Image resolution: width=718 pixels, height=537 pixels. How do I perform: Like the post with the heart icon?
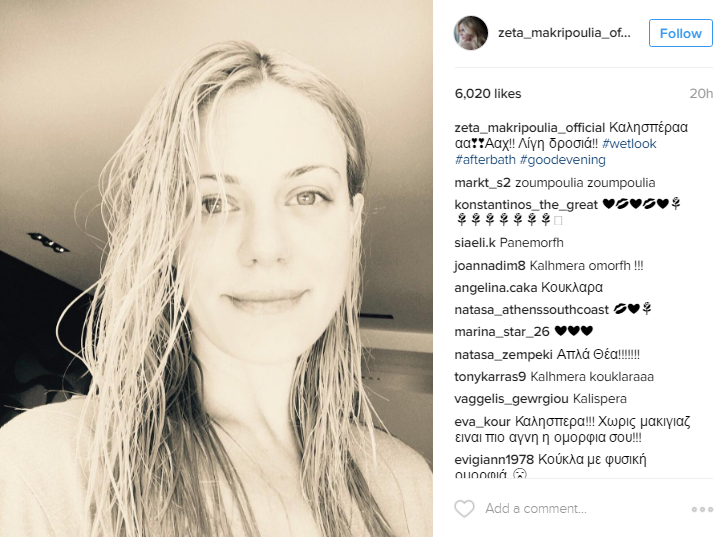464,509
